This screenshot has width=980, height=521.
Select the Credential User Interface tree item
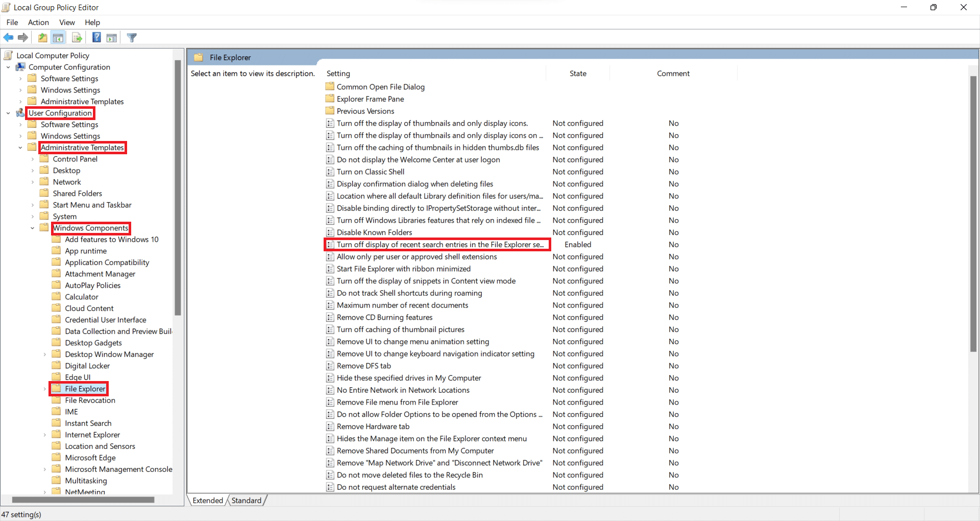(x=106, y=320)
